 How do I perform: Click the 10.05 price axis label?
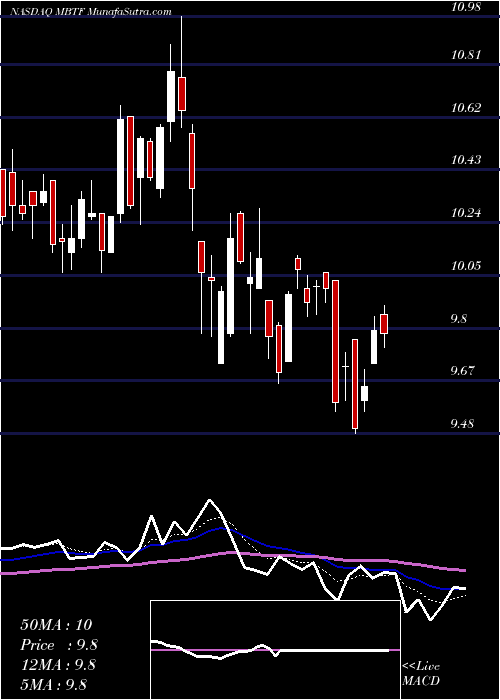[466, 266]
